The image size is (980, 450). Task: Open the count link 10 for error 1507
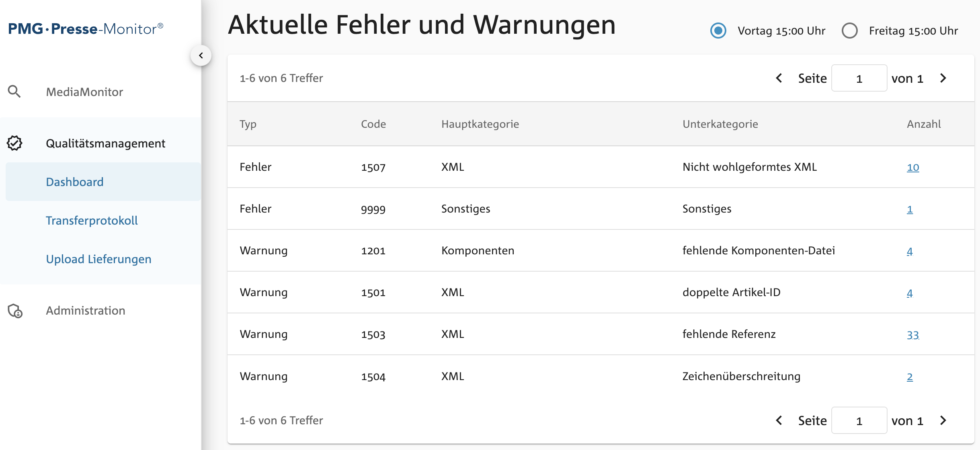pyautogui.click(x=912, y=167)
